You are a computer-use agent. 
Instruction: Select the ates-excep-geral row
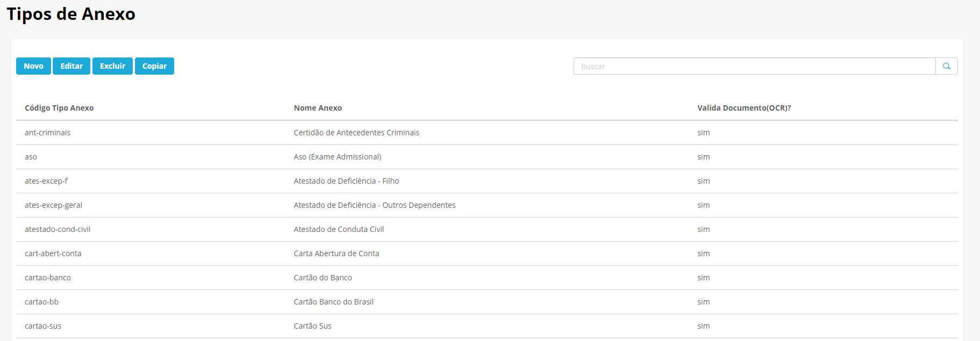coord(54,205)
